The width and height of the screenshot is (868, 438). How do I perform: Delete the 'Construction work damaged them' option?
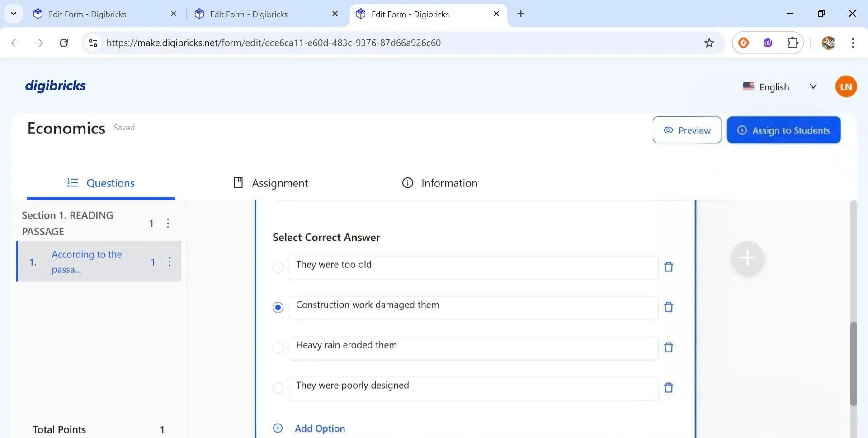[668, 307]
